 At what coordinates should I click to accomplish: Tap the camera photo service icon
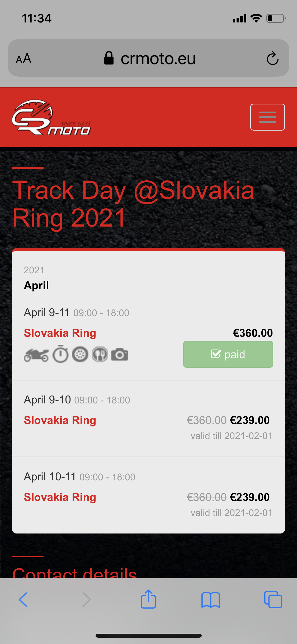click(120, 355)
